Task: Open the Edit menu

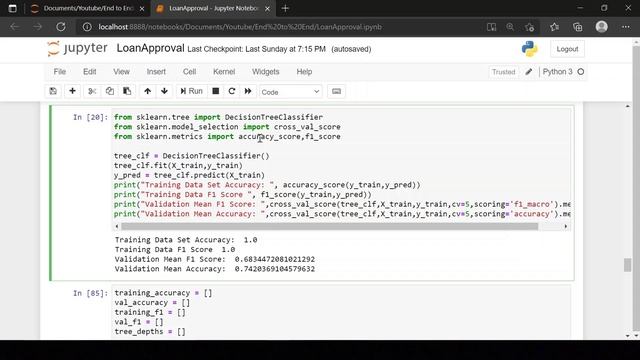Action: click(89, 72)
